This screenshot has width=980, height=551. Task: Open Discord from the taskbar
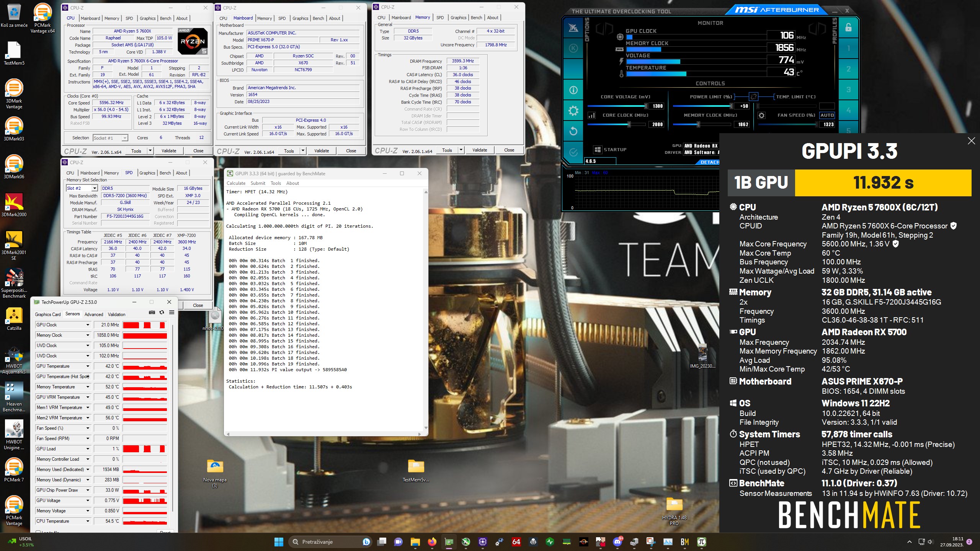(617, 542)
